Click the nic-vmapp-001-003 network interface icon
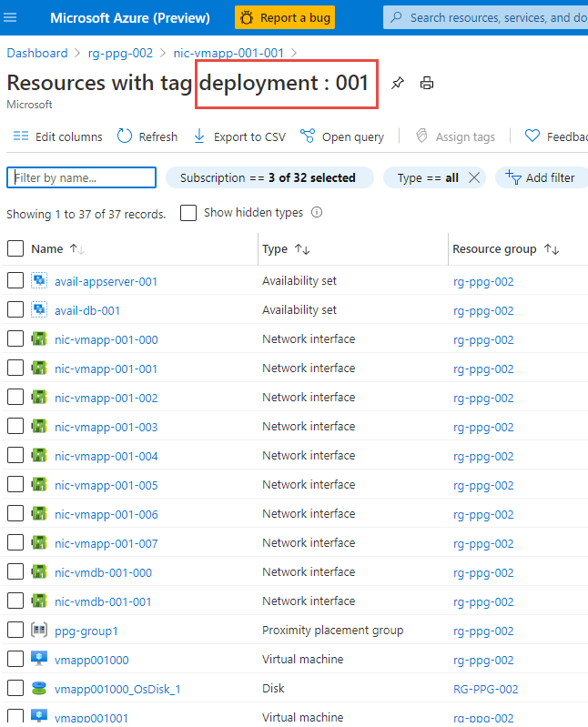 (x=39, y=426)
